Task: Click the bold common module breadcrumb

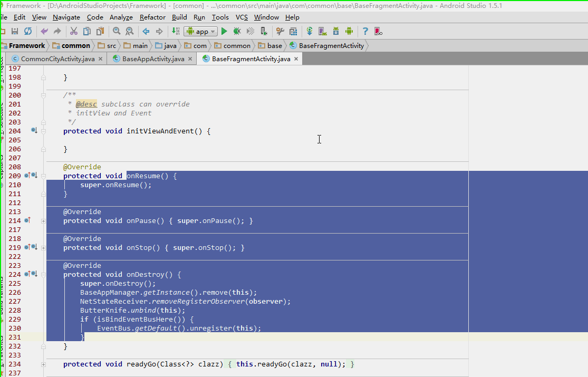Action: tap(71, 46)
